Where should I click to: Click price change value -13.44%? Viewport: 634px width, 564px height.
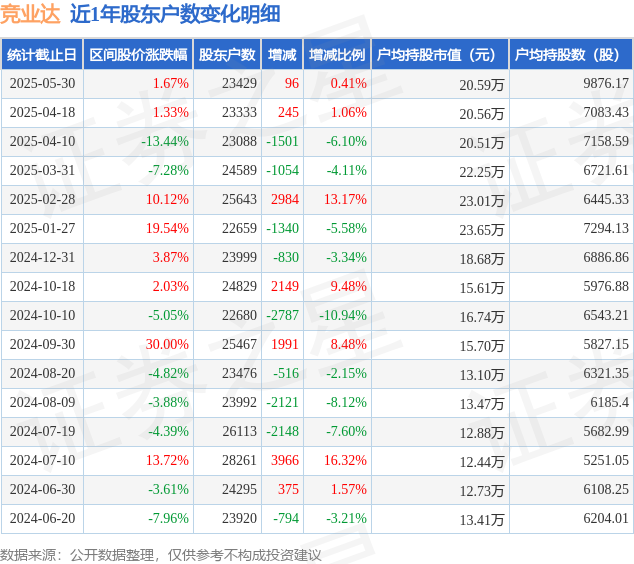click(165, 142)
